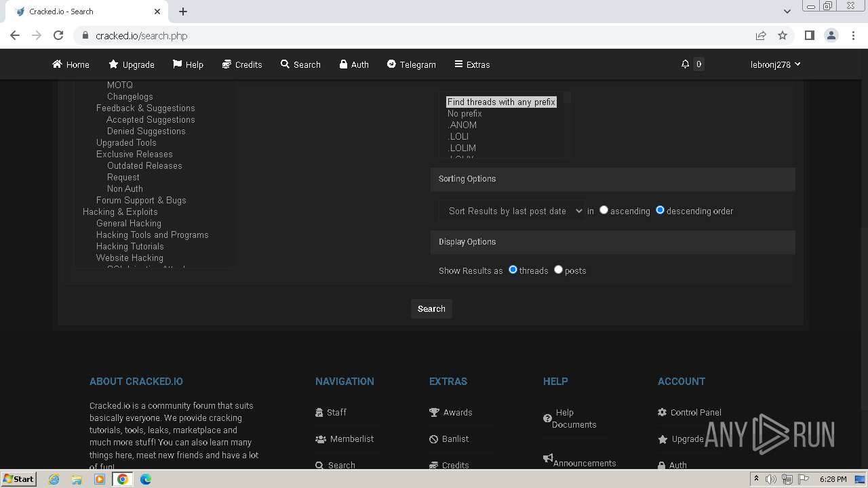Select Denied Suggestions forum

click(x=146, y=131)
